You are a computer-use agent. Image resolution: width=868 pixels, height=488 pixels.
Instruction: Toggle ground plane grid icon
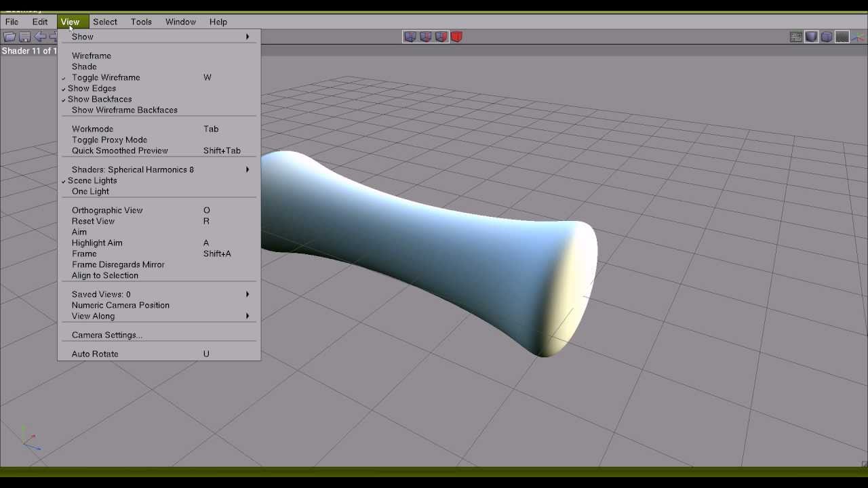click(x=842, y=37)
